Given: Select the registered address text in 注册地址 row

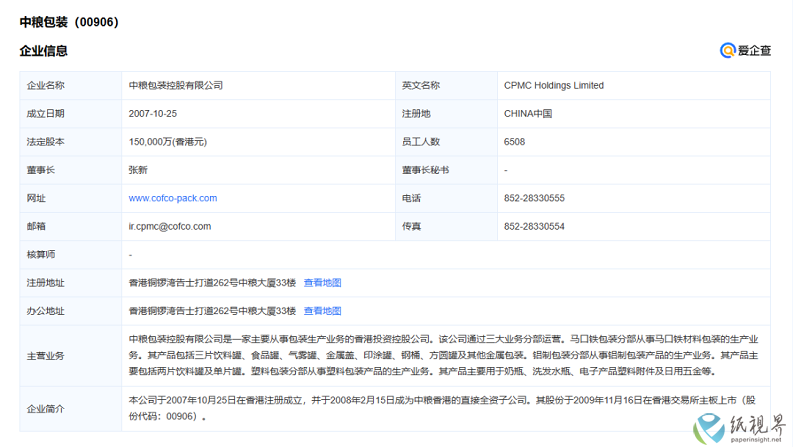Looking at the screenshot, I should [212, 283].
